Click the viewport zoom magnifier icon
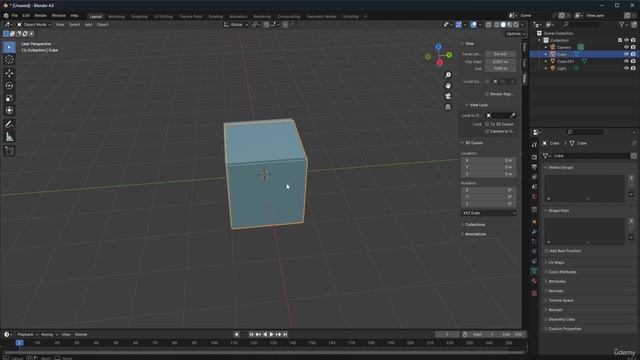 pos(448,75)
